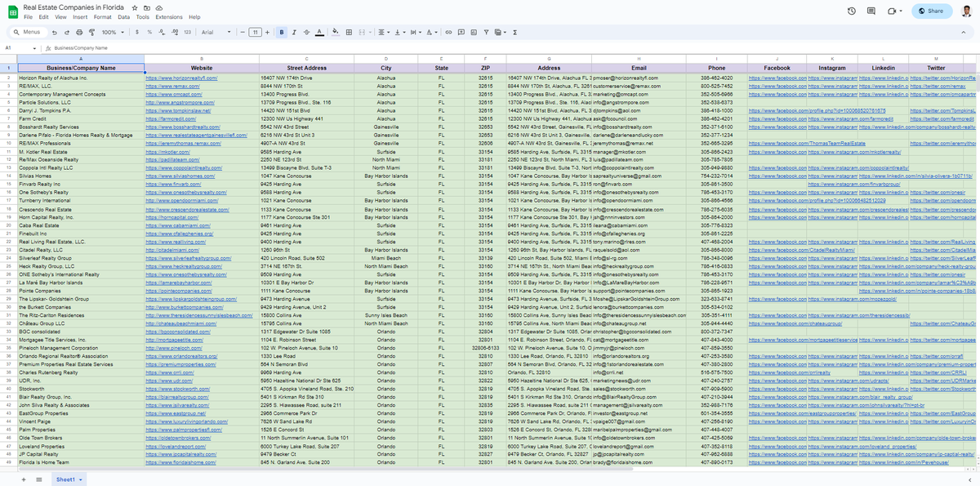This screenshot has height=486, width=980.
Task: Check the cloud document status icon
Action: click(x=158, y=7)
